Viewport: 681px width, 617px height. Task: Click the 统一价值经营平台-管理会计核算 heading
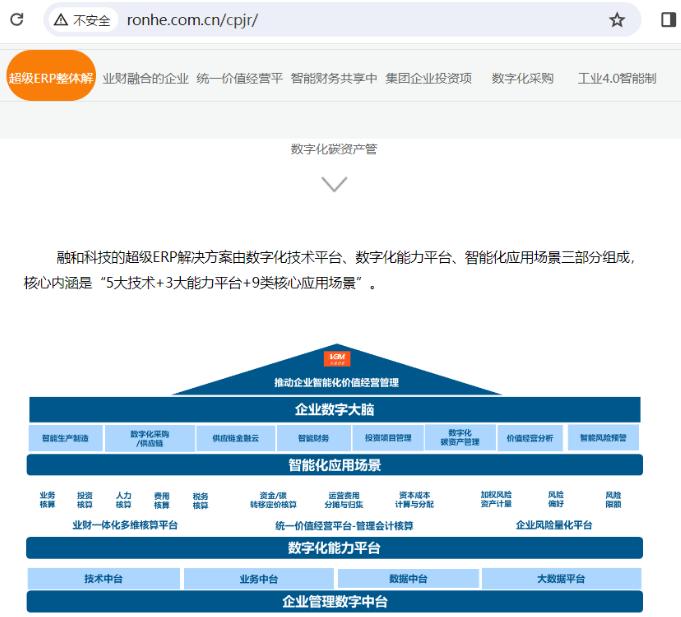click(344, 526)
